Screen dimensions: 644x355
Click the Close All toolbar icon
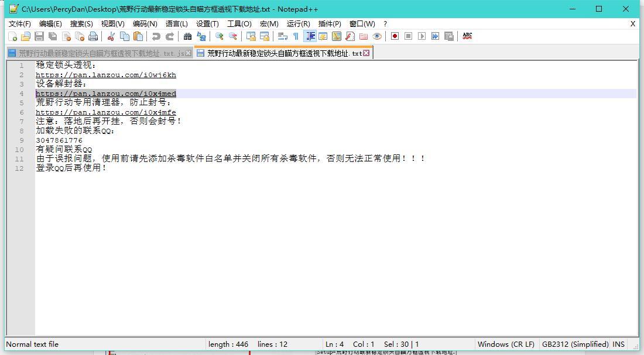pos(80,36)
